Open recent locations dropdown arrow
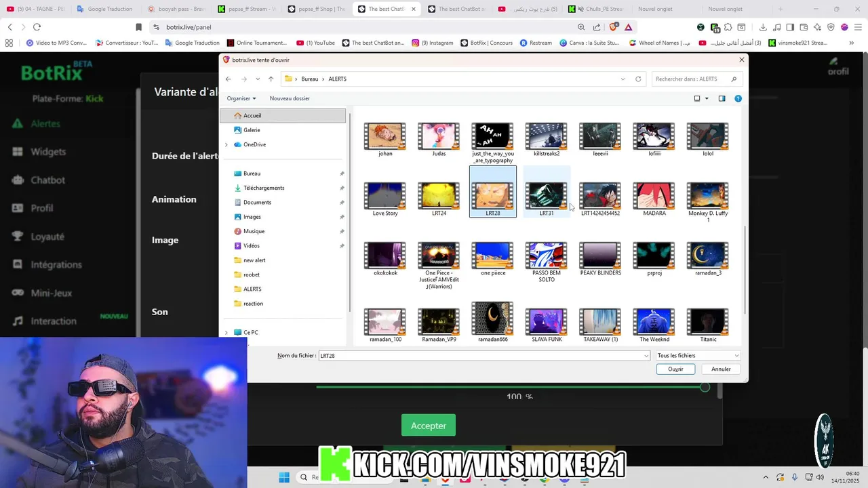The width and height of the screenshot is (868, 488). 258,79
